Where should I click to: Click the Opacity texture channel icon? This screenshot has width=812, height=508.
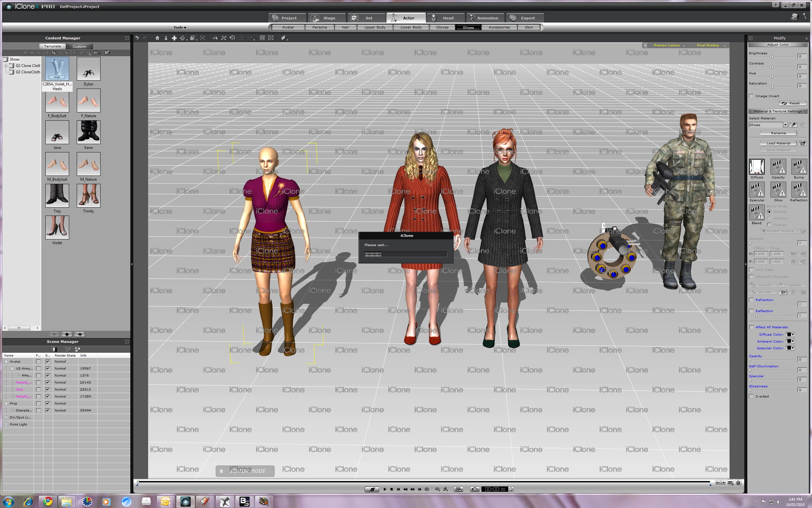[778, 167]
